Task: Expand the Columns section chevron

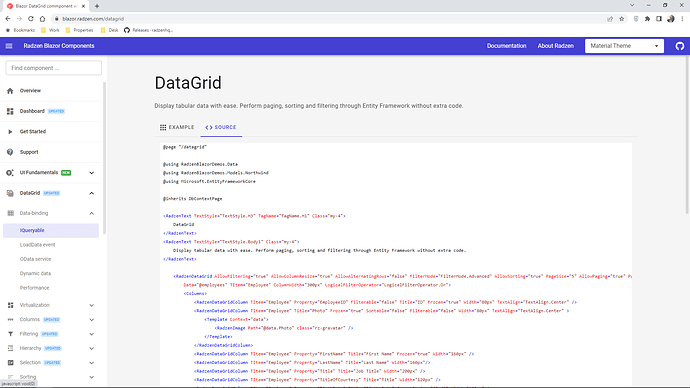Action: click(x=92, y=320)
